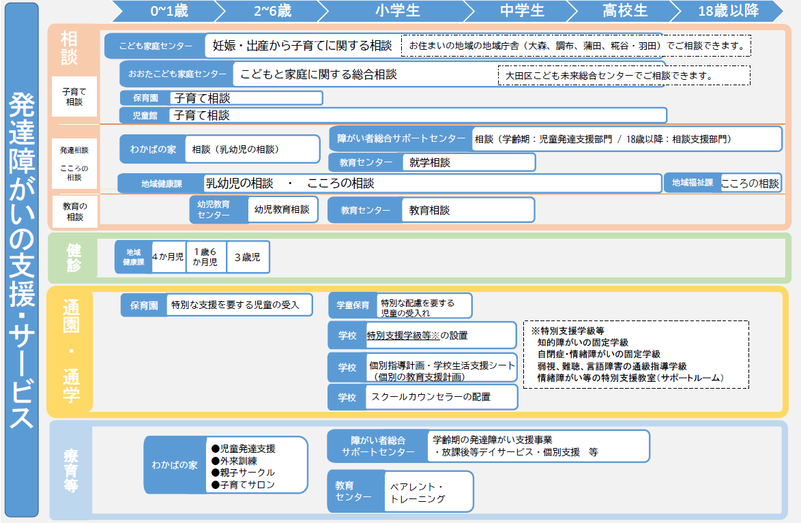Click 相談（学齢期：児童発達支援部門 / 18歳以降） text
This screenshot has height=523, width=801.
603,139
